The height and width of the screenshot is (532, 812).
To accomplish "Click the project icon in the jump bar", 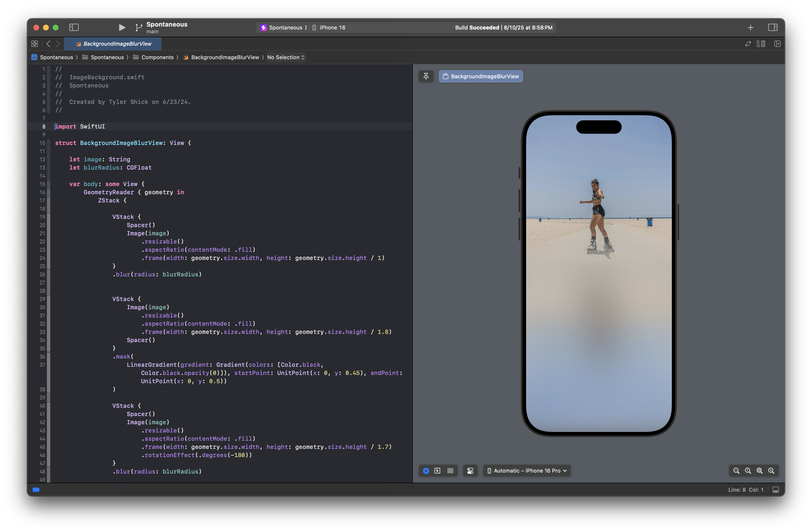I will (34, 57).
